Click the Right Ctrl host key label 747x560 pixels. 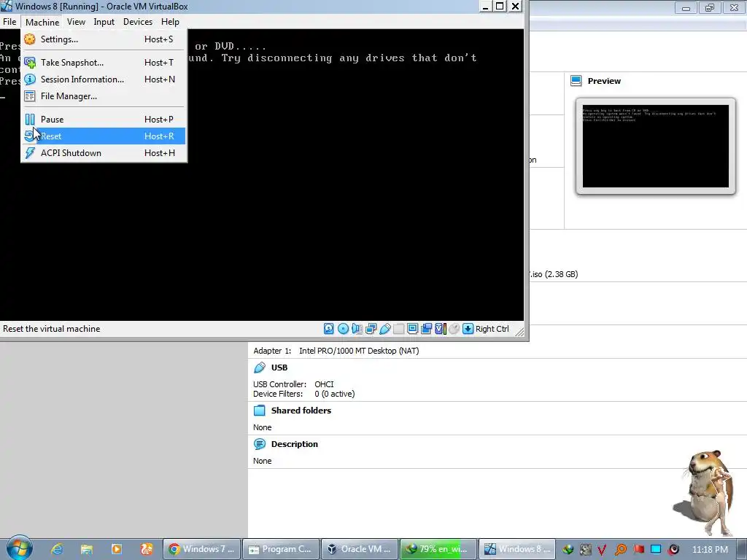pos(492,329)
